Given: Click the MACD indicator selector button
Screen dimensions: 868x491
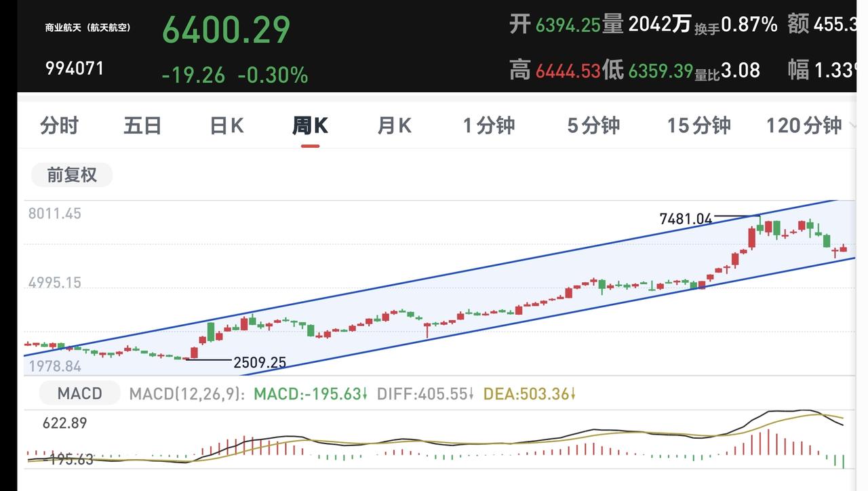Looking at the screenshot, I should point(79,393).
